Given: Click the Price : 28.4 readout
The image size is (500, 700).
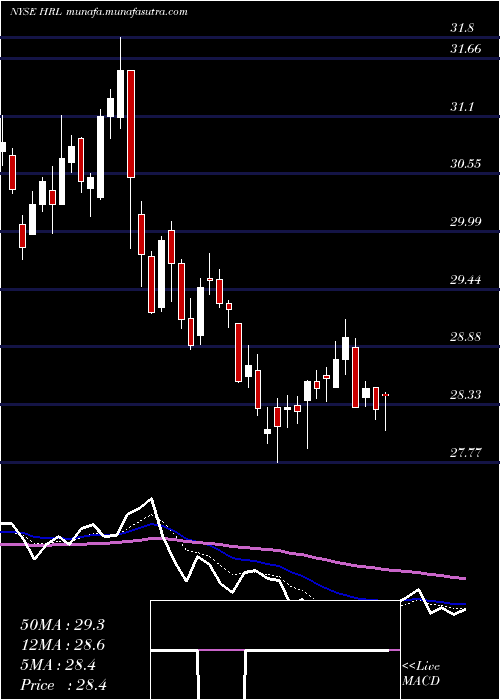Looking at the screenshot, I should click(63, 685).
